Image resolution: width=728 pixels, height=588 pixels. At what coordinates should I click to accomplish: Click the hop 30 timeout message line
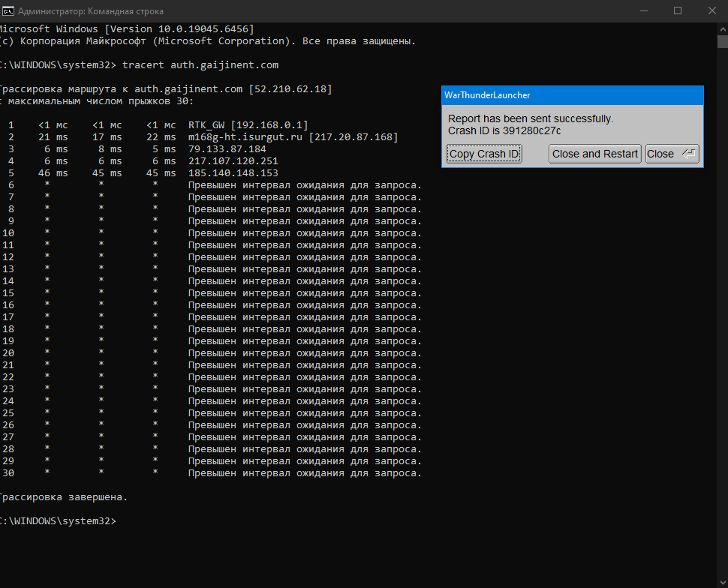tap(305, 473)
